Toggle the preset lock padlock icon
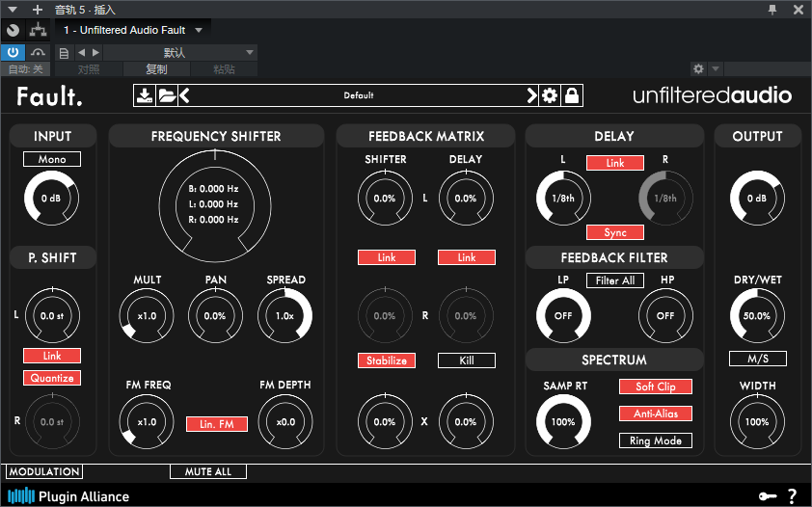The width and height of the screenshot is (812, 507). tap(572, 95)
